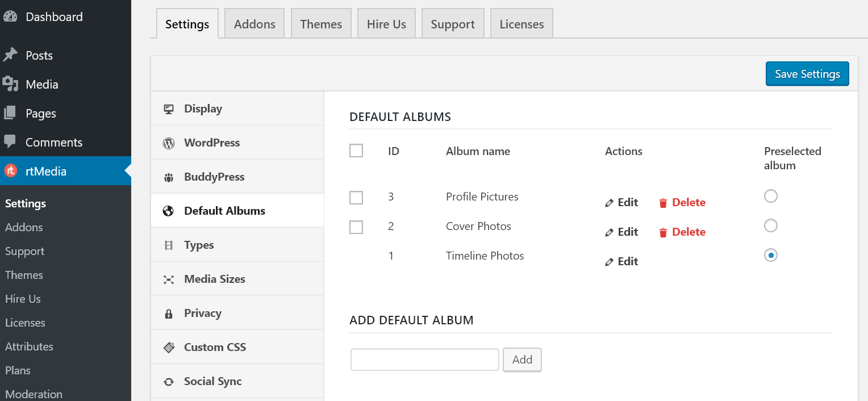Click the Default Albums globe icon

click(168, 210)
